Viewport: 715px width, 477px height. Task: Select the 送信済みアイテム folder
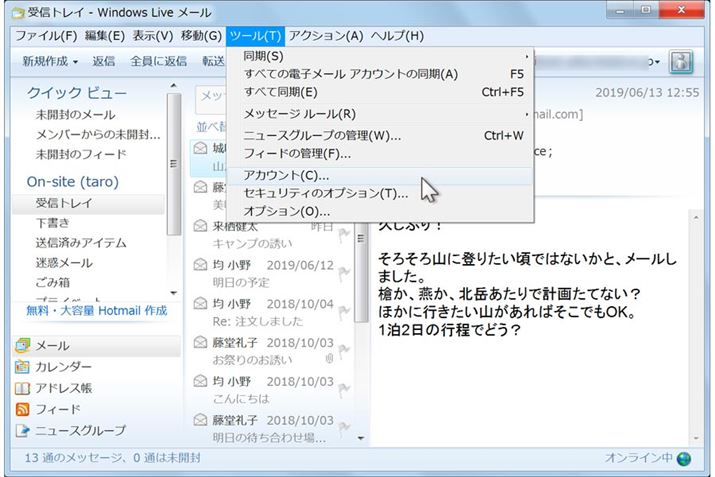click(81, 243)
